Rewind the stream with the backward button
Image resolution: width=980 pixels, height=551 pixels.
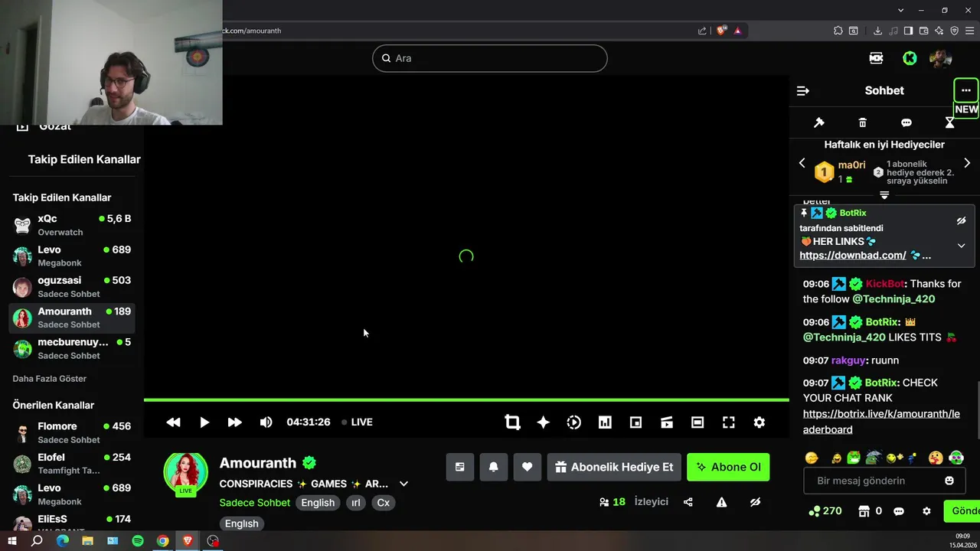click(x=174, y=422)
